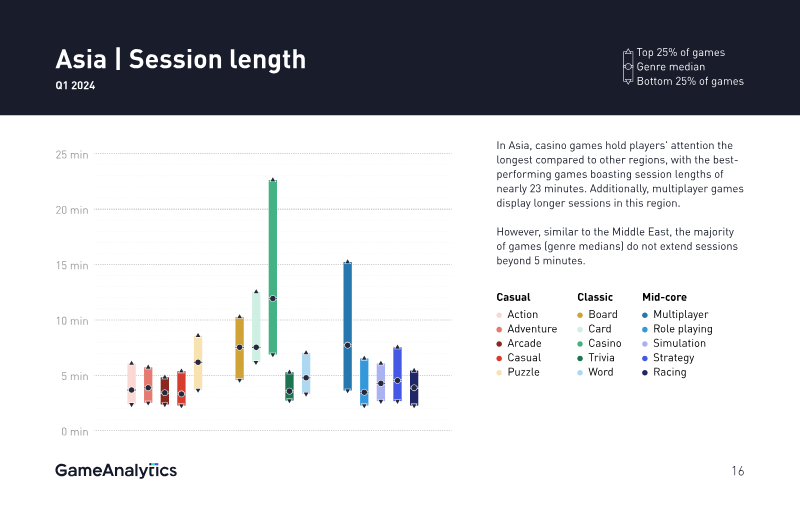Click the Multiplayer bar top triangle
This screenshot has height=506, width=800.
[x=347, y=262]
